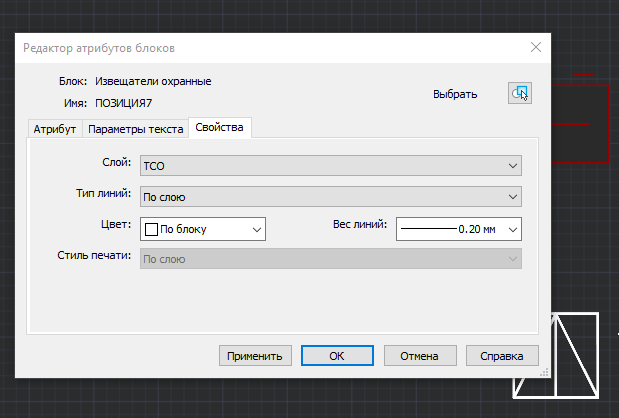Screen dimensions: 619x418
Task: Click the Выбрать label
Action: point(455,94)
